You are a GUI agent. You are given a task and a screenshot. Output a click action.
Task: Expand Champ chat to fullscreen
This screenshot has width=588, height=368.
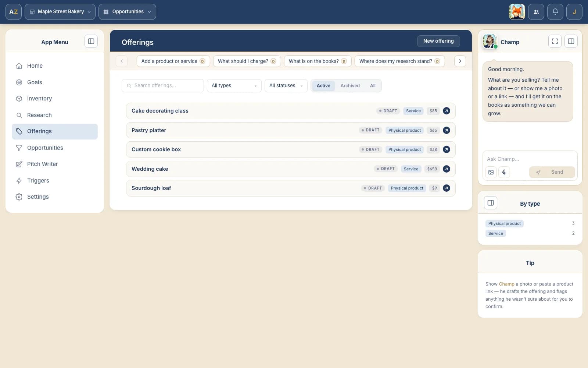pyautogui.click(x=555, y=41)
